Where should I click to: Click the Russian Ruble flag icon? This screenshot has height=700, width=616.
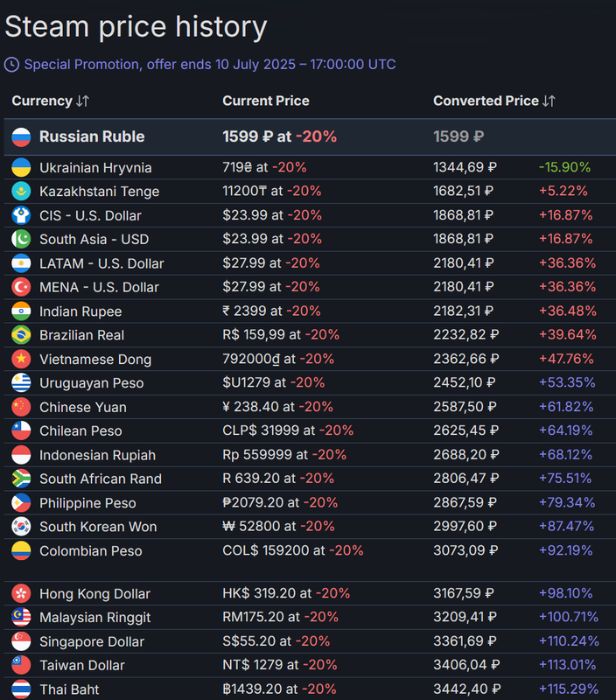21,136
